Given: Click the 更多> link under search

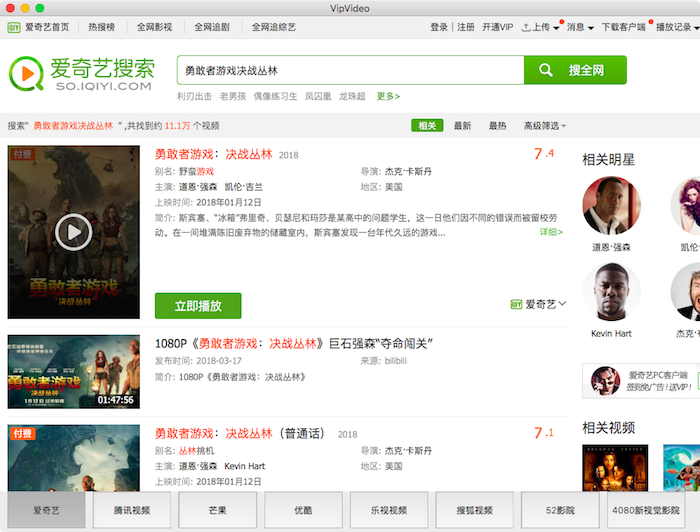Looking at the screenshot, I should pos(388,96).
